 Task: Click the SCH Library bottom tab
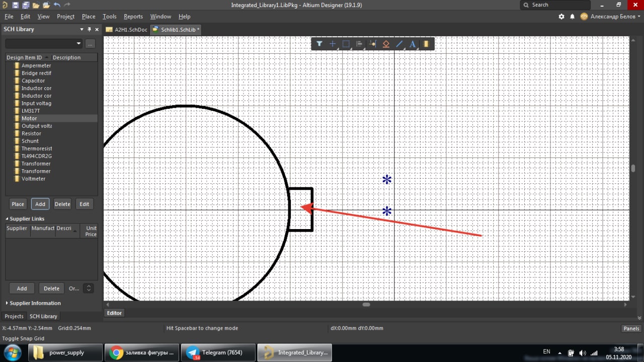[x=43, y=316]
